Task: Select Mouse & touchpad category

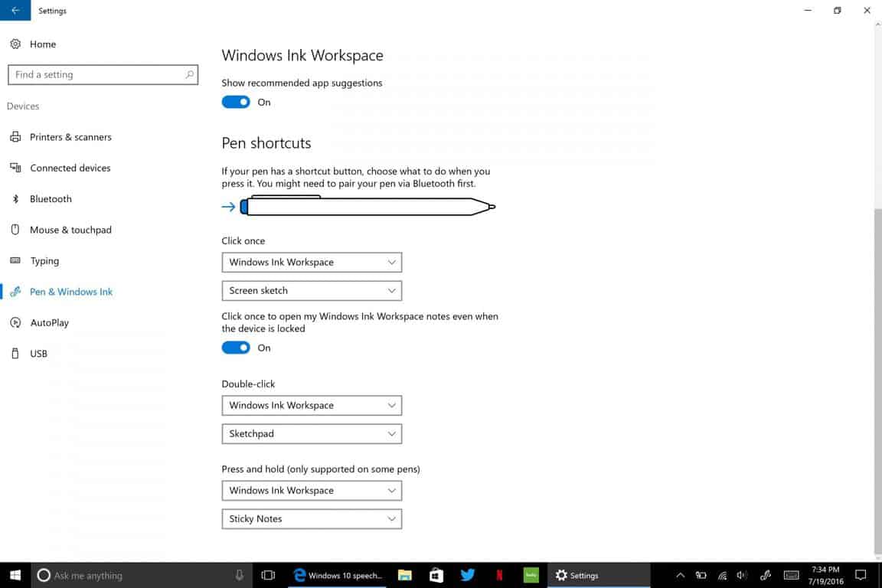Action: point(71,230)
